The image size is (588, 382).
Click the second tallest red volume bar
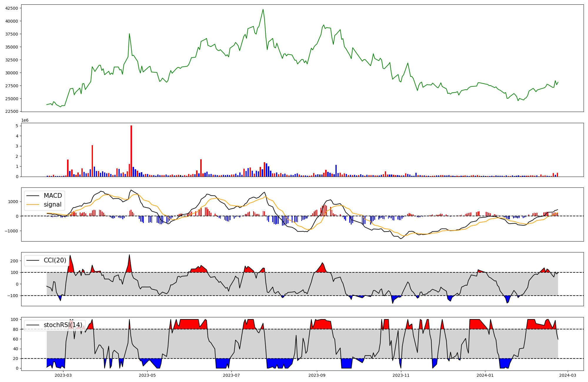point(92,161)
